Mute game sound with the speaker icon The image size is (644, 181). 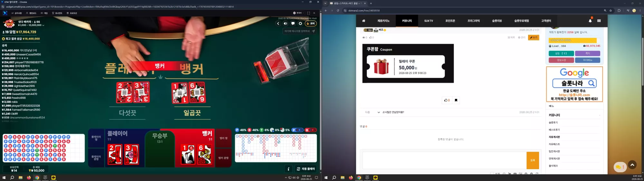coord(285,24)
